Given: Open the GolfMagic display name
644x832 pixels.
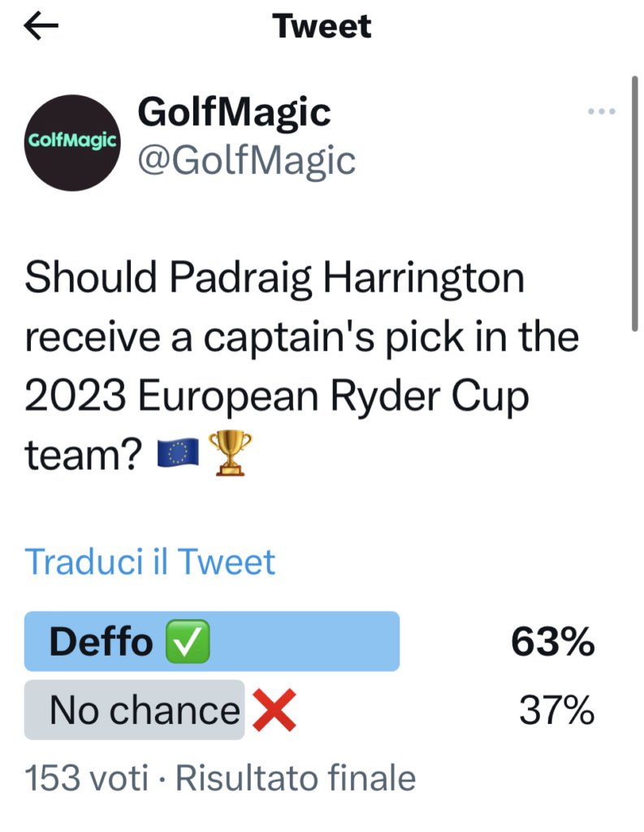Looking at the screenshot, I should click(x=234, y=111).
